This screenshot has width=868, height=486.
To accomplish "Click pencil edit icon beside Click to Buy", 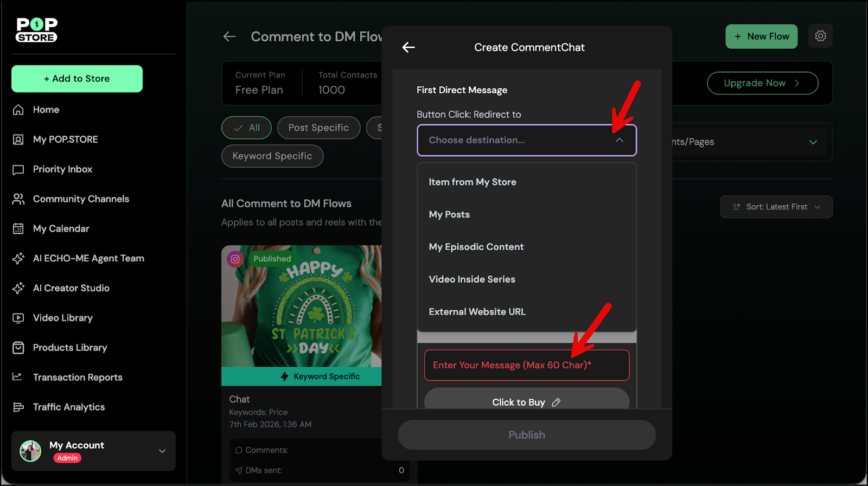I will click(x=556, y=402).
